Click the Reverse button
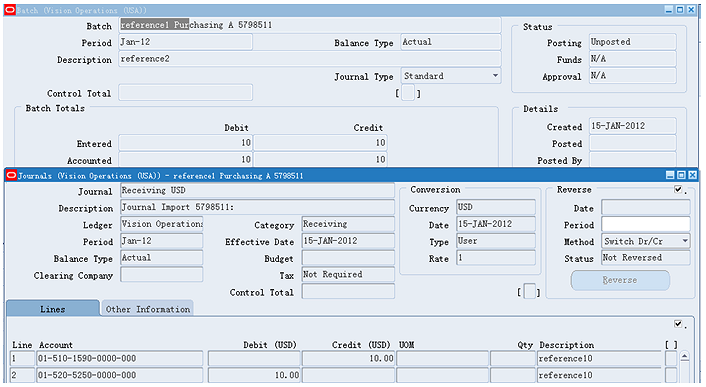Image resolution: width=706 pixels, height=387 pixels. click(620, 280)
